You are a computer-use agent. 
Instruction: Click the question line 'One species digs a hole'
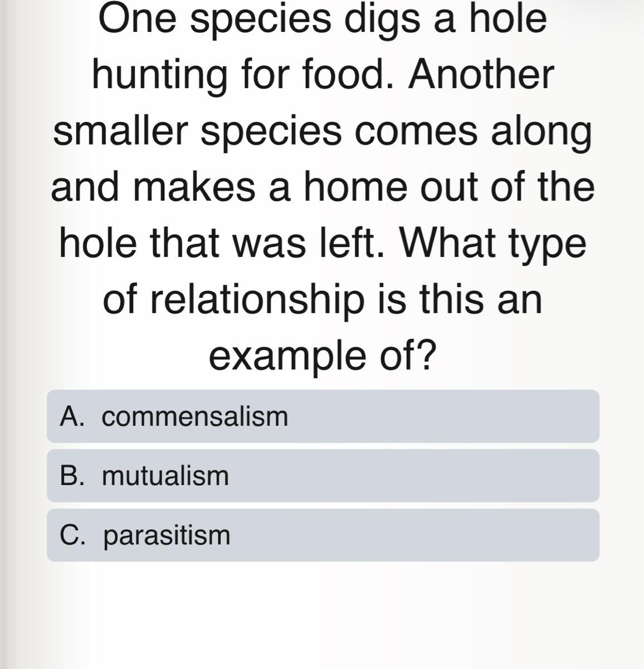(323, 20)
